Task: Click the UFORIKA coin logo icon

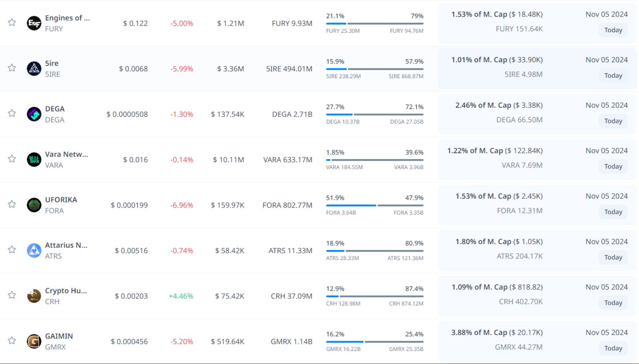Action: click(34, 205)
